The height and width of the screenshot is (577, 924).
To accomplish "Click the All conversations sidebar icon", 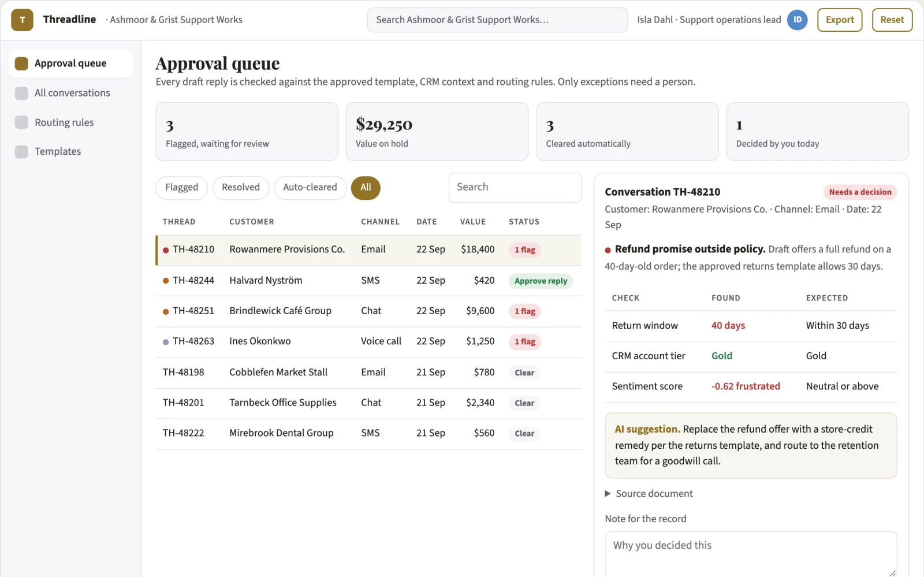I will click(21, 93).
